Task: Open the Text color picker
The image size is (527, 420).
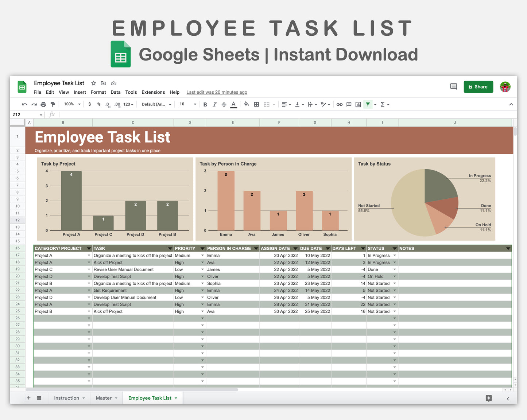Action: tap(233, 104)
